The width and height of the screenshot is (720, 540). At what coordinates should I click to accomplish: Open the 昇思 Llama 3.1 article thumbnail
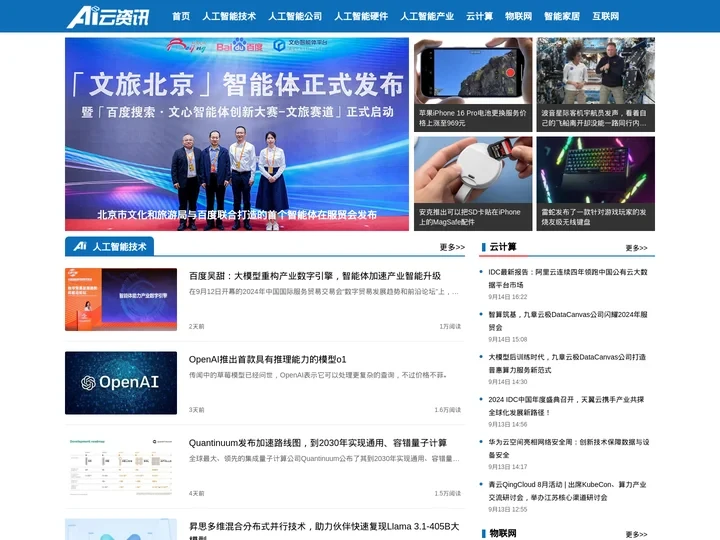121,529
